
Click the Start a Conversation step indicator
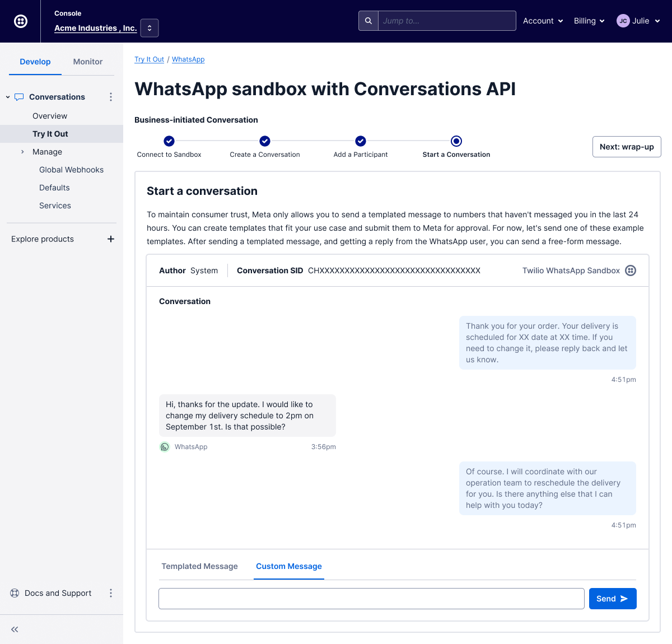456,141
